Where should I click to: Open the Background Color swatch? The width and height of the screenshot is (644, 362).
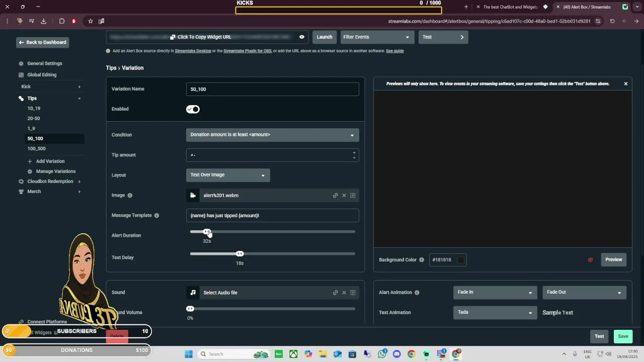(460, 260)
